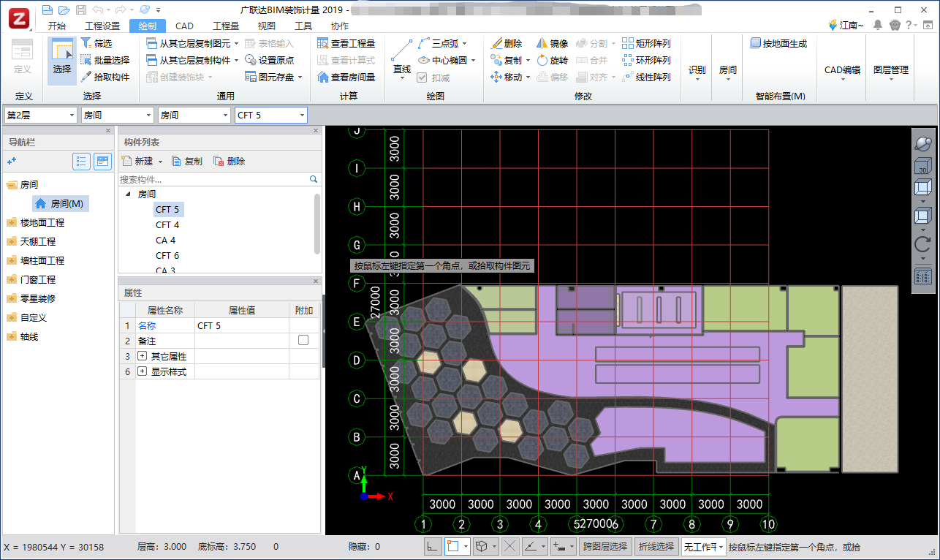Click 查看工程量 view quantities tool

[x=346, y=44]
